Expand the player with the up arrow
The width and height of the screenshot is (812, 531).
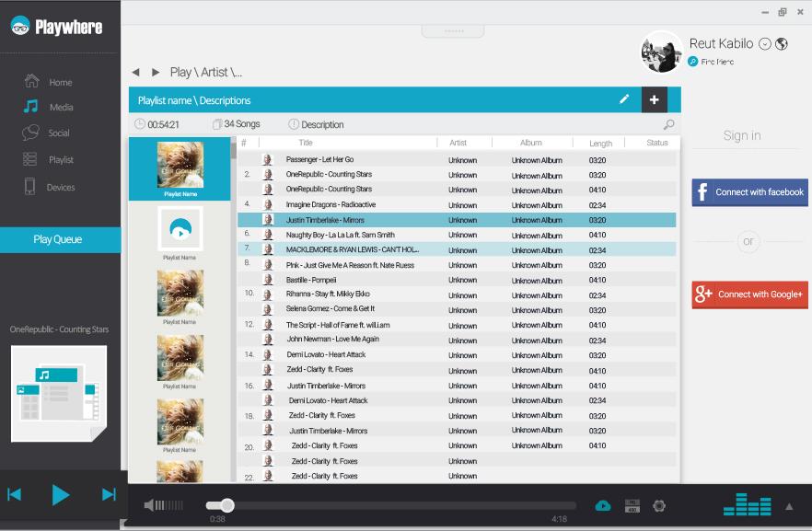pyautogui.click(x=789, y=507)
